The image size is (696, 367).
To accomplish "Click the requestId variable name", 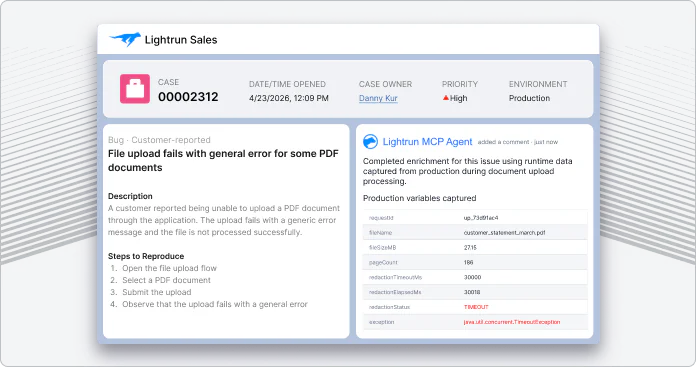I will click(x=381, y=218).
